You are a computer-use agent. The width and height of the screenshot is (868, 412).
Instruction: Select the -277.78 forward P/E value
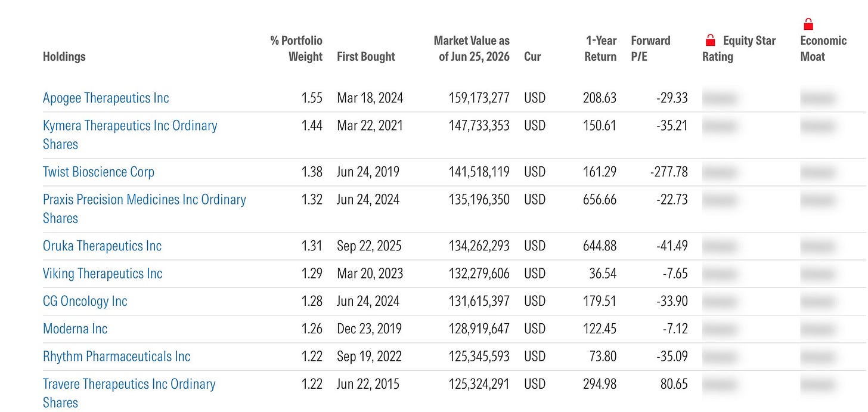point(668,172)
